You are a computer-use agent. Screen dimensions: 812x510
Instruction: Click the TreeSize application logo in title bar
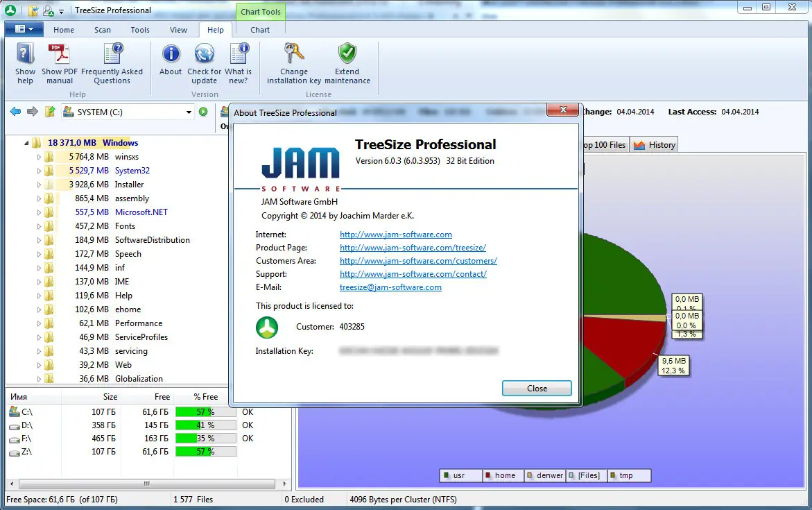(10, 10)
